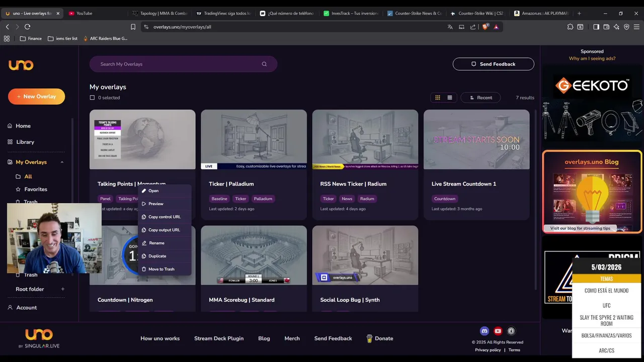The width and height of the screenshot is (644, 362).
Task: Open the Blog footer link
Action: [x=264, y=338]
